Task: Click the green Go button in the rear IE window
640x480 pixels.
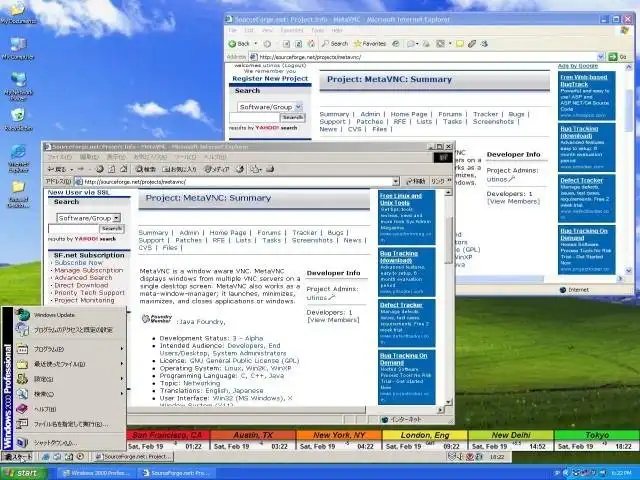Action: tap(618, 57)
